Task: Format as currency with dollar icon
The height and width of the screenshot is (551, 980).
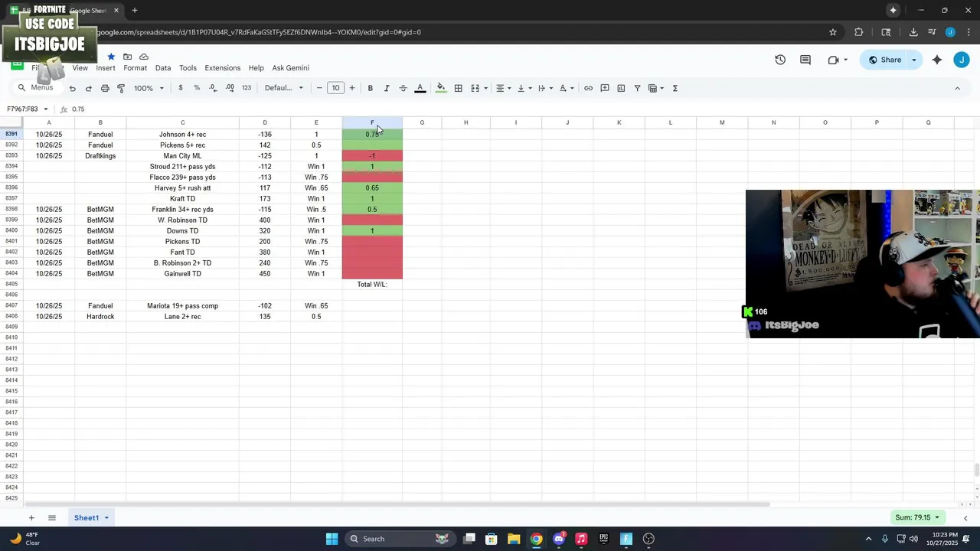Action: [x=181, y=88]
